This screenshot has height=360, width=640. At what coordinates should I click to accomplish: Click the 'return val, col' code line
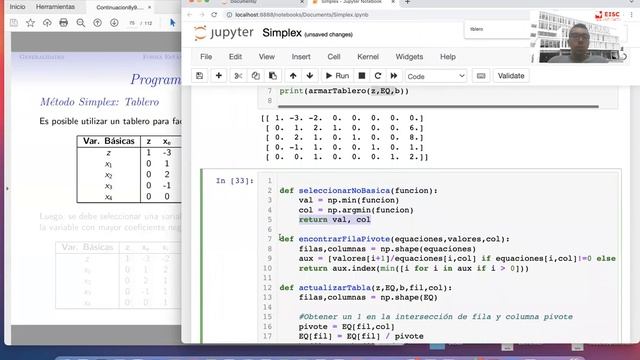[x=335, y=220]
